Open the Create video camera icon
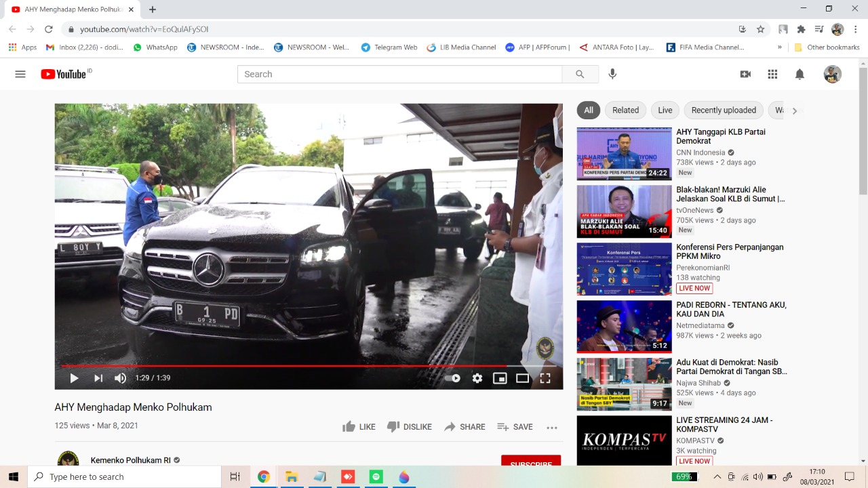 coord(745,74)
